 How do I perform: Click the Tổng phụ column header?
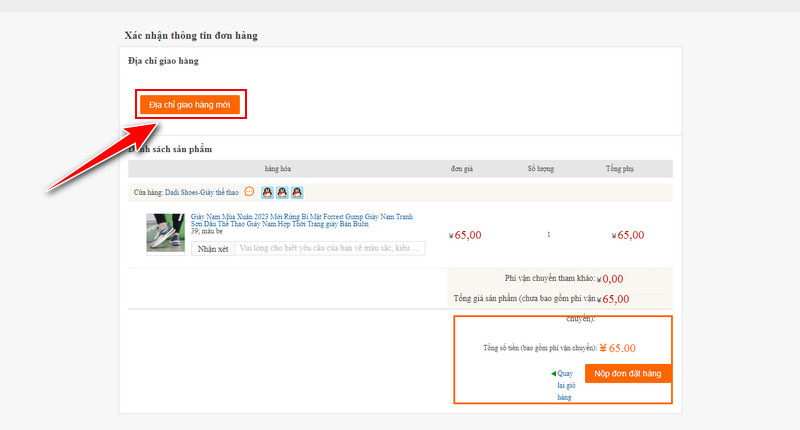point(619,169)
